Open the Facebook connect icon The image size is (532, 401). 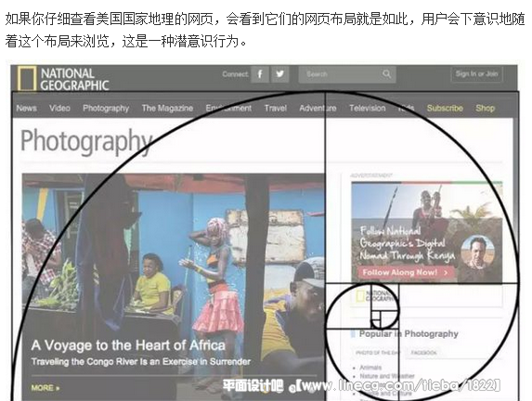260,74
